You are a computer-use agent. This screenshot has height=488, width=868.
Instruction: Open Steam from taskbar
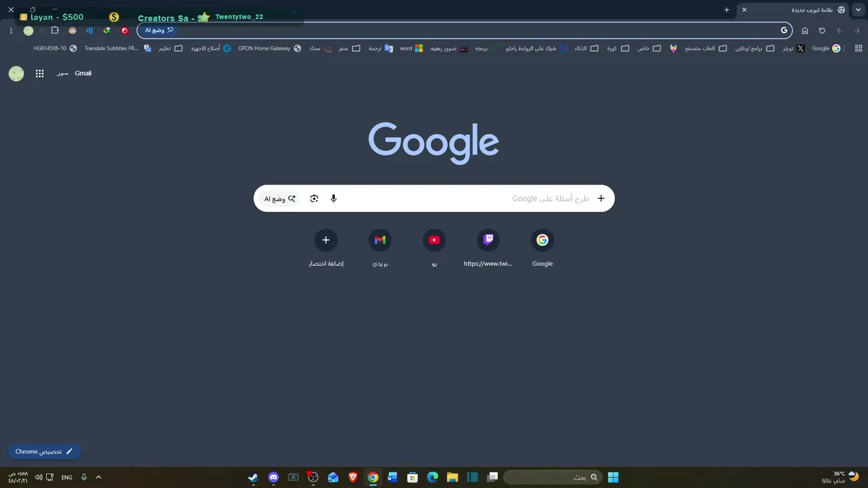tap(253, 477)
